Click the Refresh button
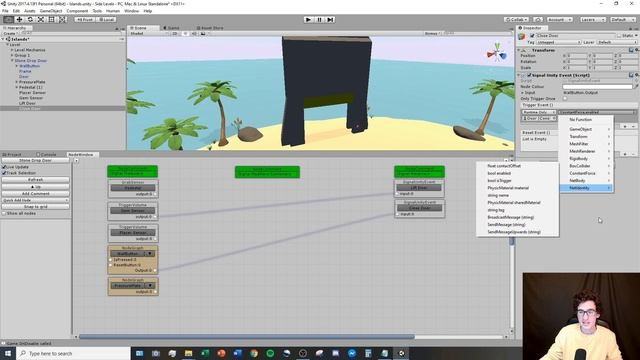640x360 pixels. coord(36,180)
